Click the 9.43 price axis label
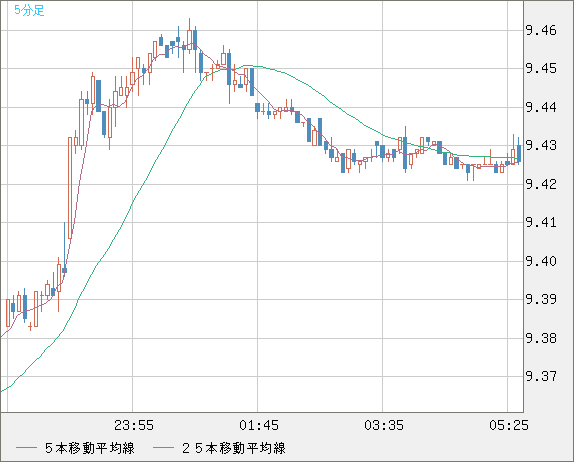 coord(541,145)
